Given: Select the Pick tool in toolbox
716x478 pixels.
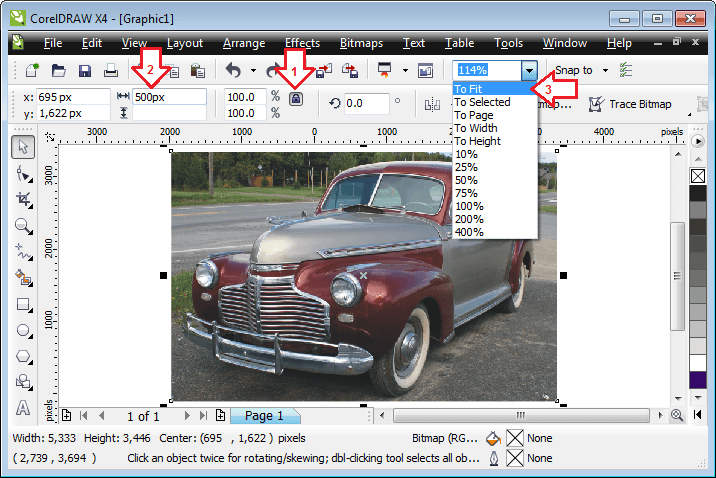Looking at the screenshot, I should coord(22,148).
